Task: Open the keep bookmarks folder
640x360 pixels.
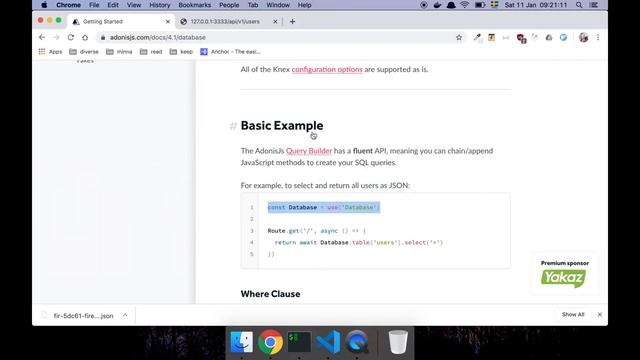Action: coord(181,51)
